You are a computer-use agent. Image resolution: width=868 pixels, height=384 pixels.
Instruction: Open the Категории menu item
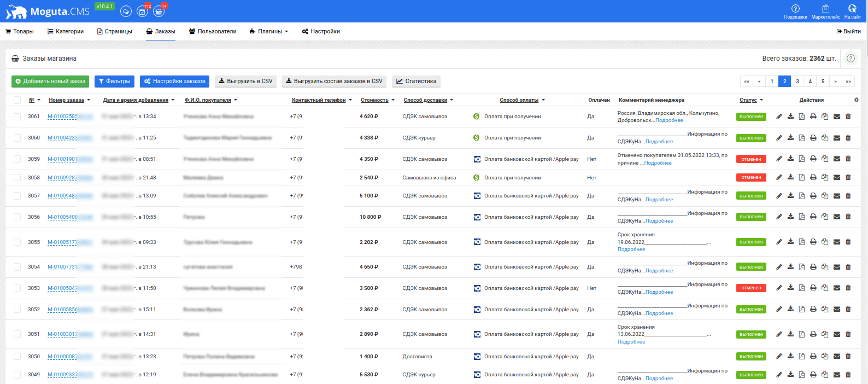coord(66,32)
